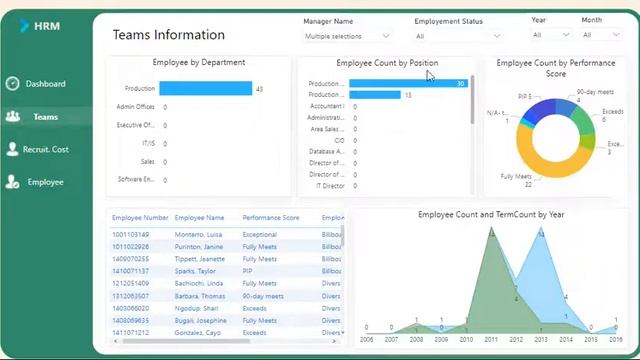The width and height of the screenshot is (640, 360).
Task: Click the Employee Count and TermCount chart title
Action: tap(491, 215)
